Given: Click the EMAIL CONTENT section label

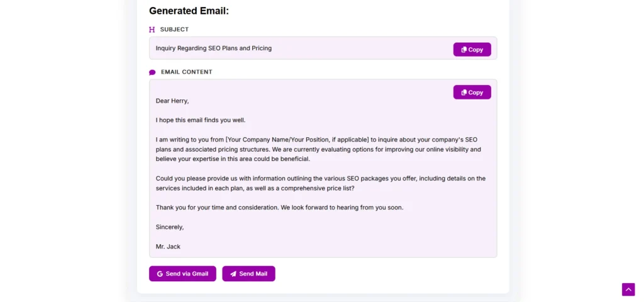Looking at the screenshot, I should coord(187,72).
